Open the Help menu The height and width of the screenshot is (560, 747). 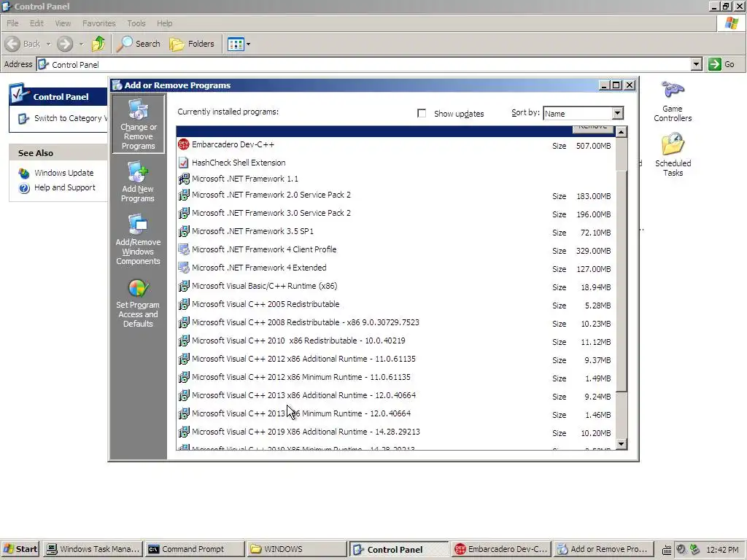coord(164,23)
